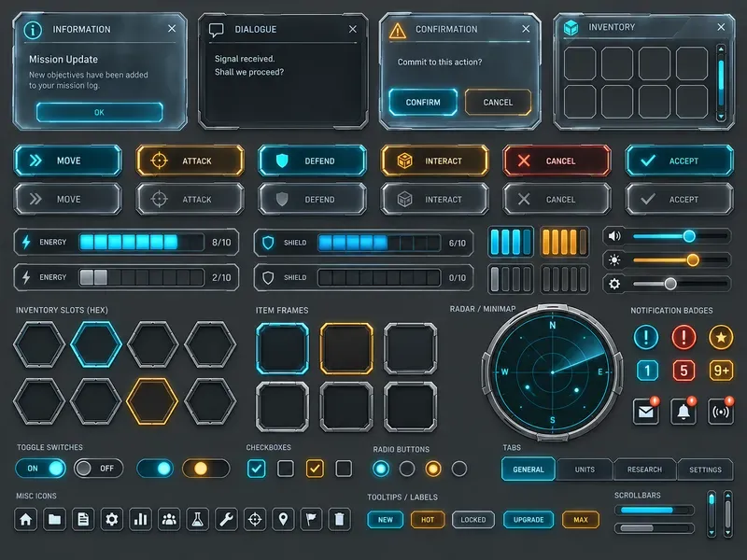747x560 pixels.
Task: Toggle the unlabeled blue switch
Action: coord(155,469)
